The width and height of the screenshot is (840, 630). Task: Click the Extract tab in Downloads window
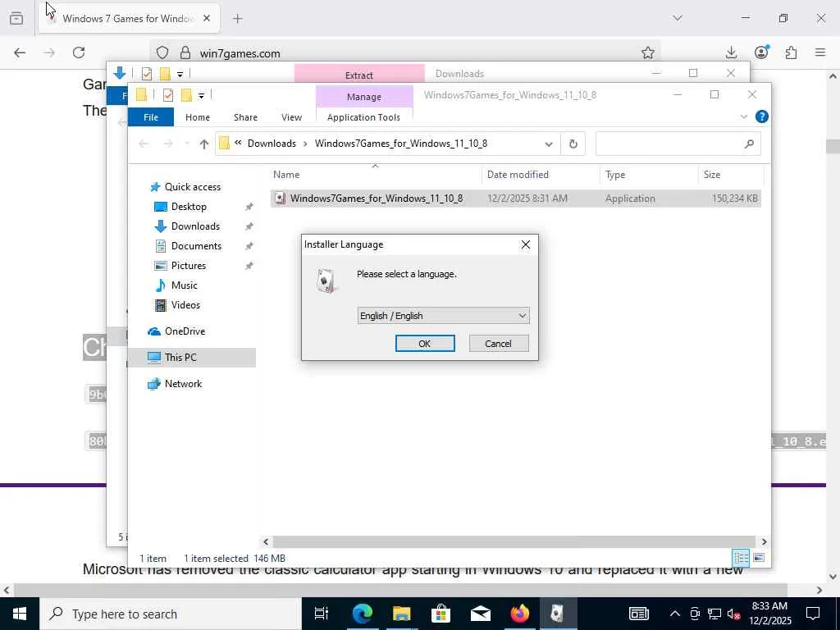(x=359, y=75)
